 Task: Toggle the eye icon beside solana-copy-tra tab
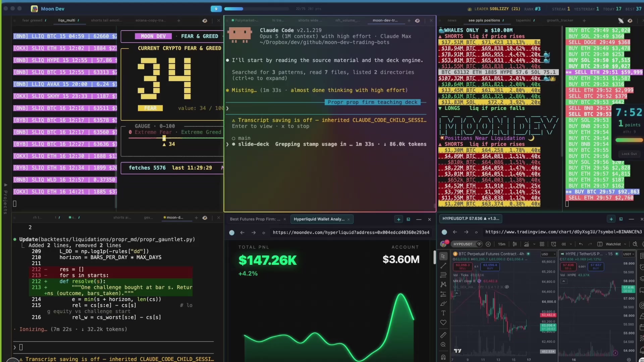pyautogui.click(x=205, y=20)
